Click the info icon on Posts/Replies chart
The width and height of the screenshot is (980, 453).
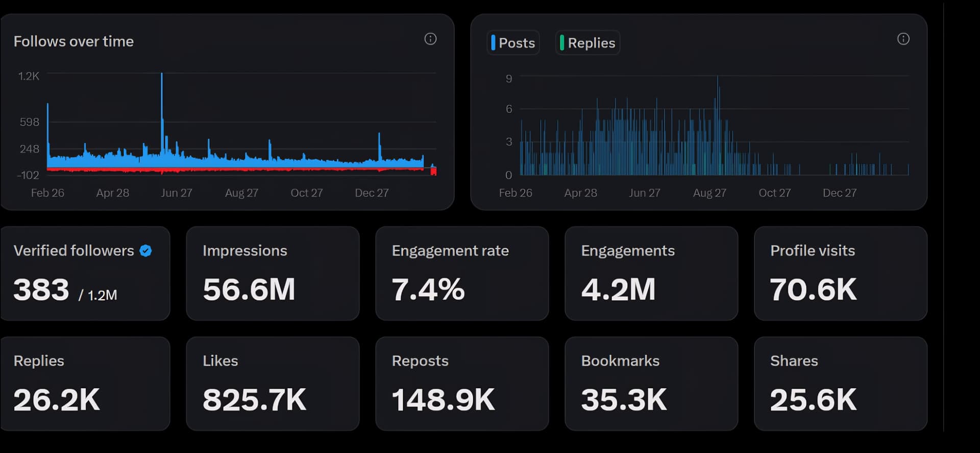[903, 39]
